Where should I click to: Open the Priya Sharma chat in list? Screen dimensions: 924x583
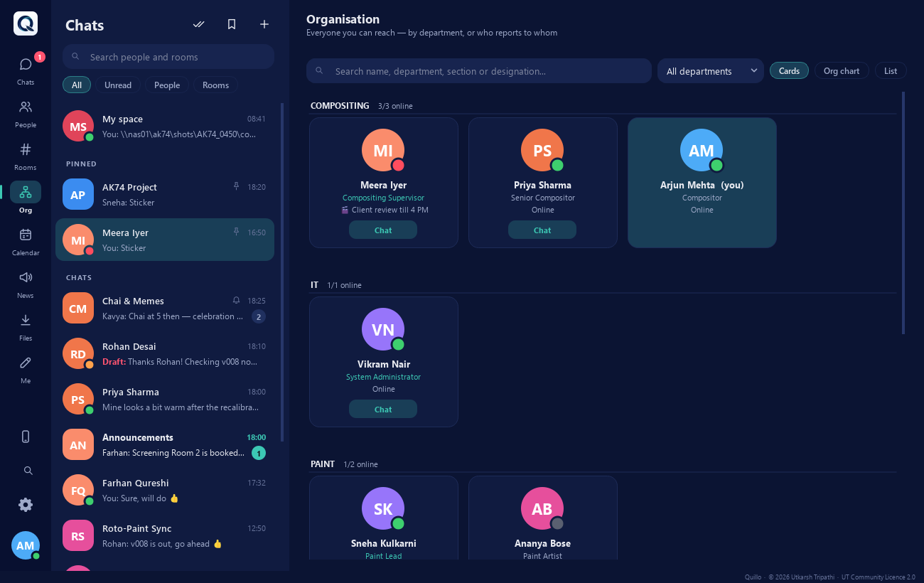[x=165, y=399]
